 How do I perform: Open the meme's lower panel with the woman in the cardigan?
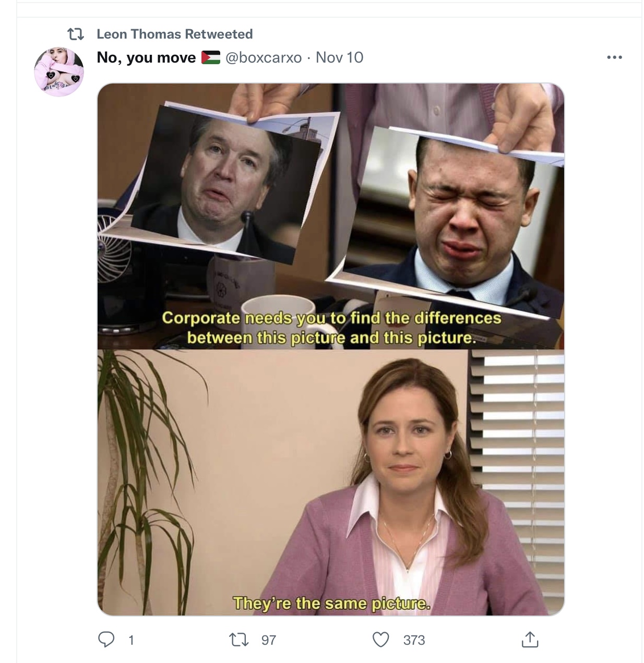331,483
